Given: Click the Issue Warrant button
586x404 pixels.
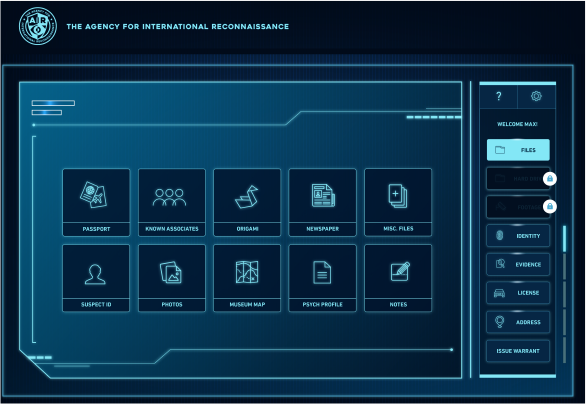Looking at the screenshot, I should (518, 351).
